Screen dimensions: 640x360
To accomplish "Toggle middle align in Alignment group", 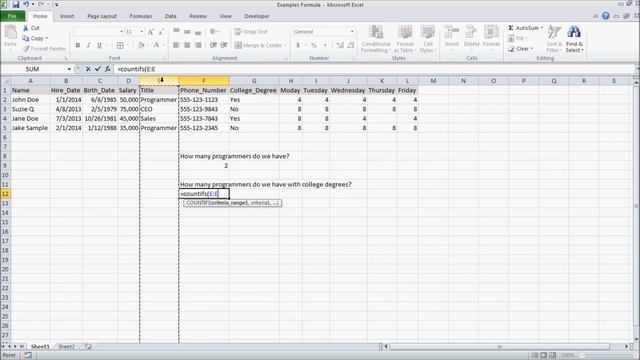I will coord(187,31).
